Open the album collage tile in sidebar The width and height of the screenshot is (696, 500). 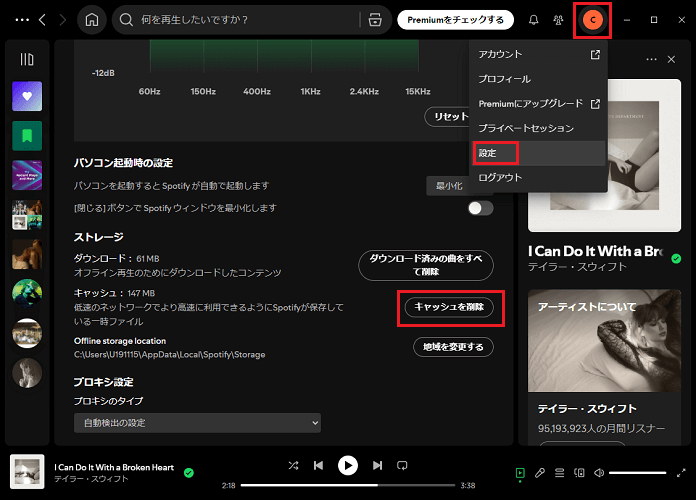(27, 215)
